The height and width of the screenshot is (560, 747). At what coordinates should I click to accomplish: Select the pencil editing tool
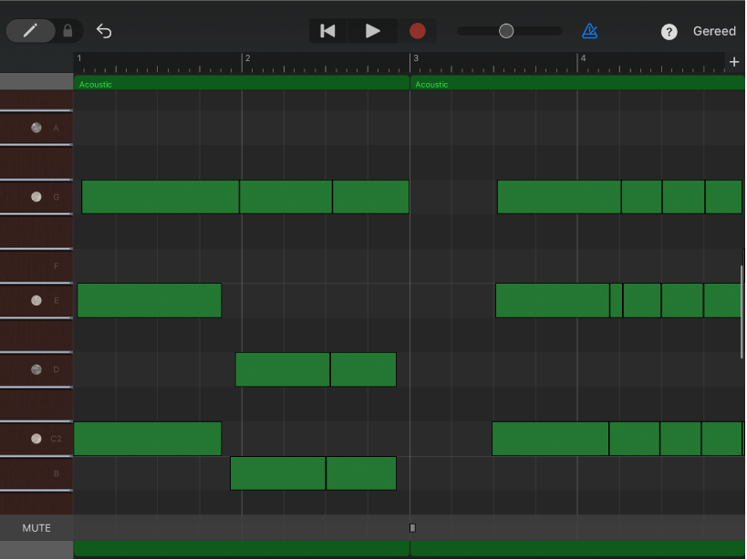33,30
